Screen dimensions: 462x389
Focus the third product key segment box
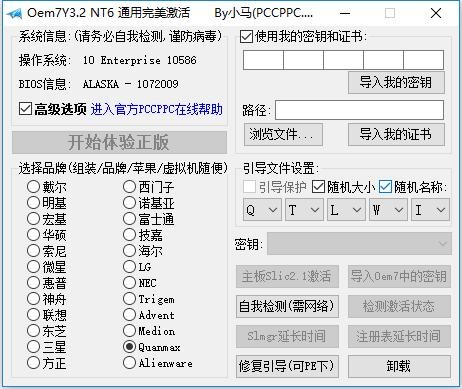pos(343,60)
